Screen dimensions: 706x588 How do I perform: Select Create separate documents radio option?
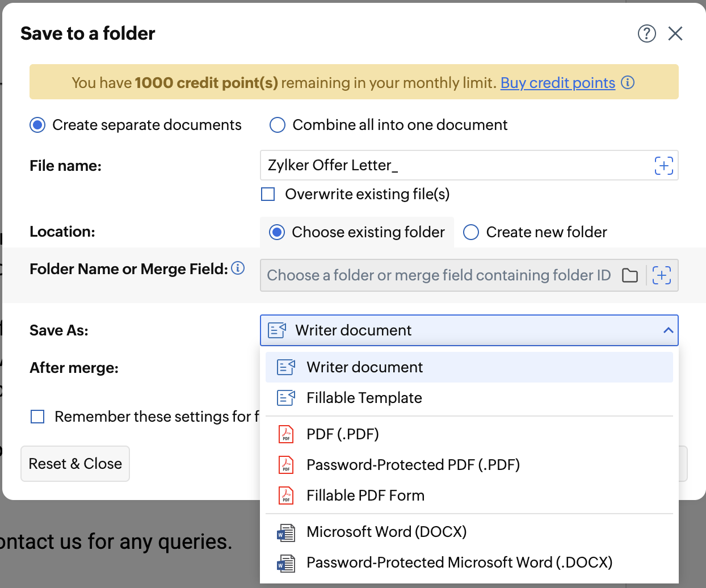coord(37,125)
